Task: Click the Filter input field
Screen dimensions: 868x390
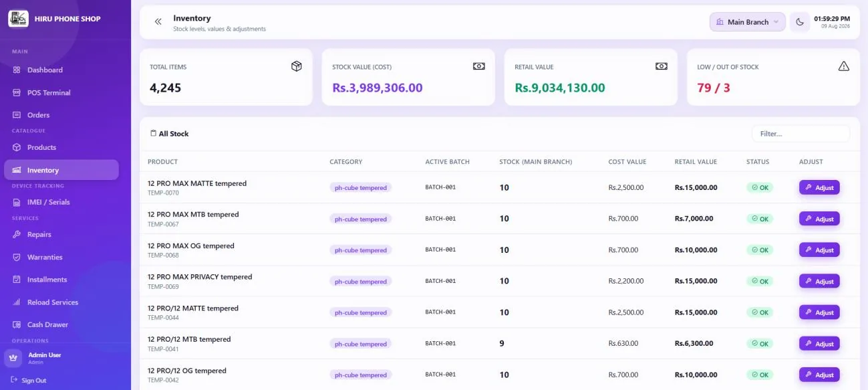Action: pos(801,134)
